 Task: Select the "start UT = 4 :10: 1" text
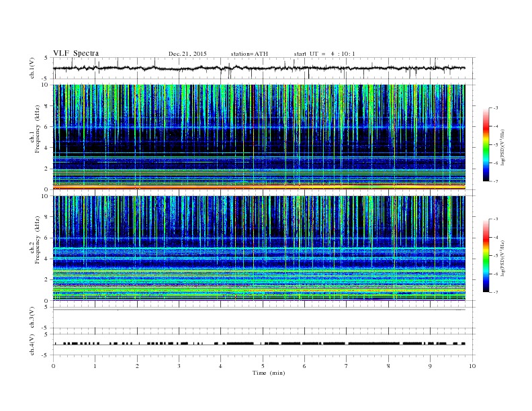click(324, 54)
